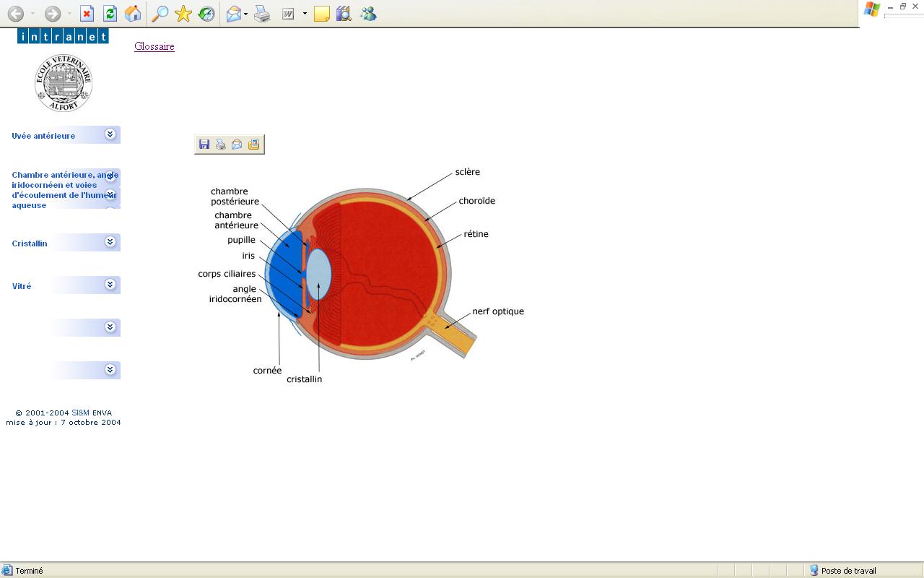Open Favorites with the star icon
Viewport: 924px width, 578px height.
183,14
